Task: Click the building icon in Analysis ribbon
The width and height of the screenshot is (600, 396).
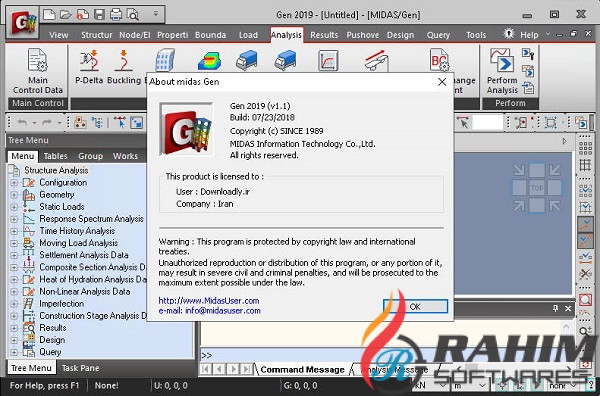Action: 165,60
